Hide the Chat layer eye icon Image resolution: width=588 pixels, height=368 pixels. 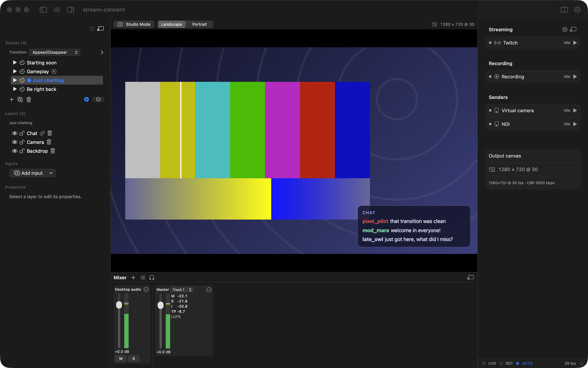[15, 133]
